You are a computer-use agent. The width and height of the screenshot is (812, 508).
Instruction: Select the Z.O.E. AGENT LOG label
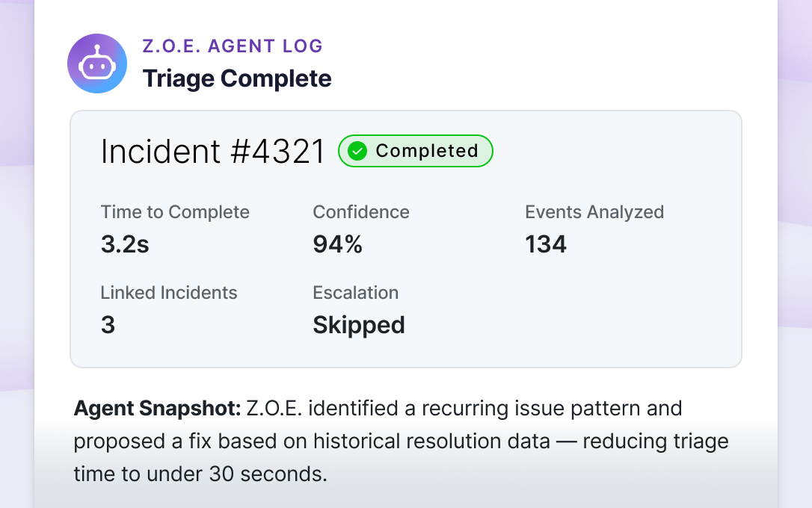coord(233,46)
